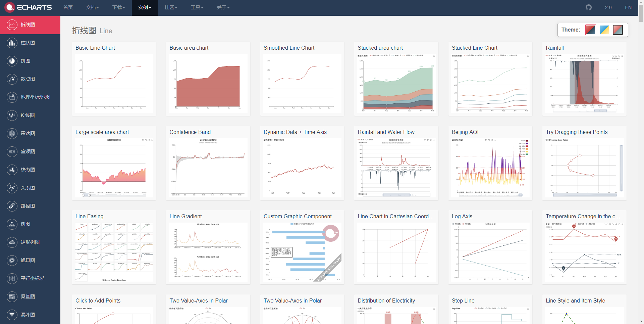Open the Line Chart in Cartesian Coord example

click(396, 247)
